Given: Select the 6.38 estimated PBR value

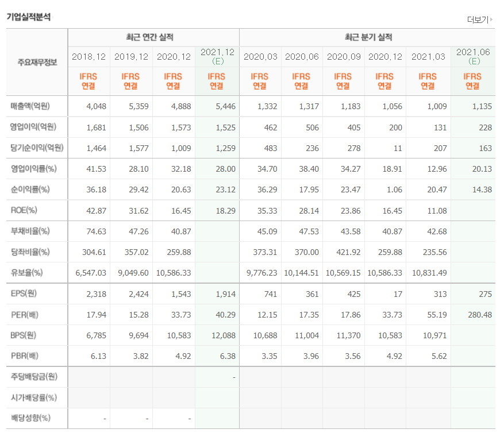Looking at the screenshot, I should click(228, 356).
